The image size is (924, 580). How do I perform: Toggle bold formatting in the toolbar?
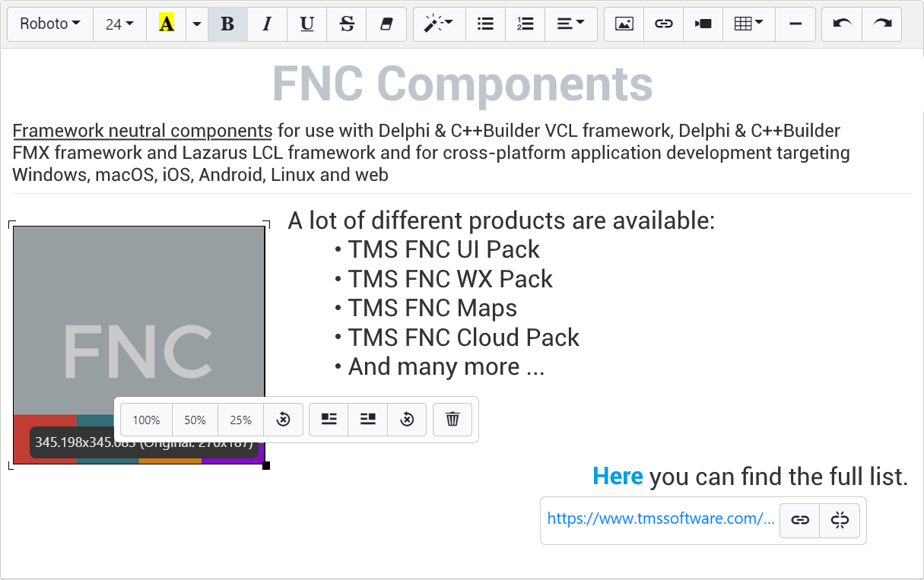[x=227, y=24]
